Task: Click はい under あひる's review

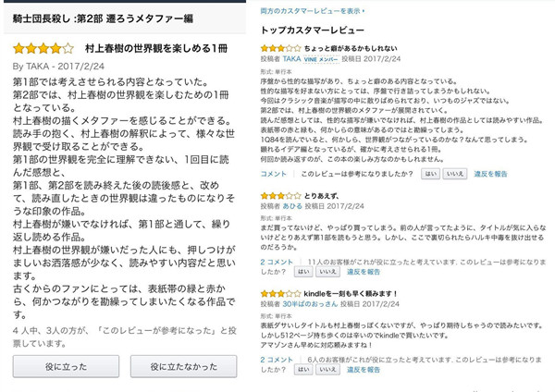Action: (x=301, y=272)
